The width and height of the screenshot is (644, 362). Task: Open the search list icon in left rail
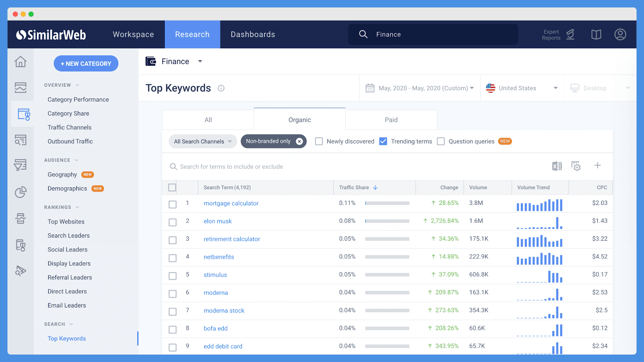click(x=20, y=140)
